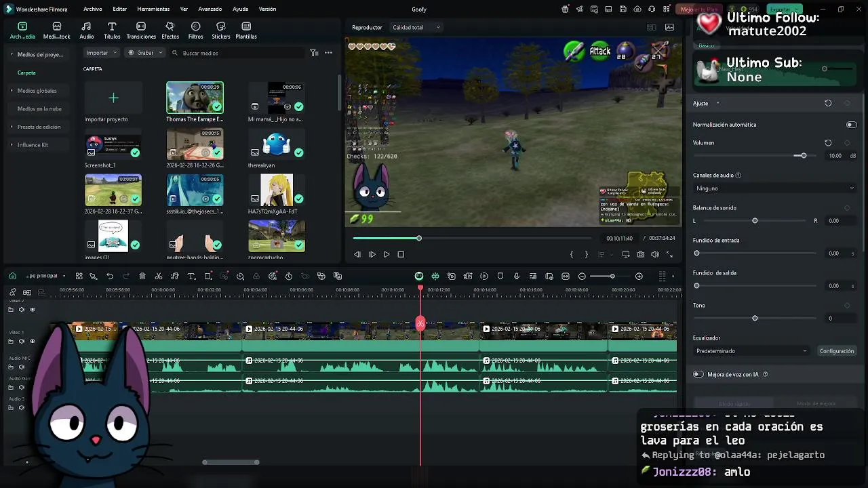This screenshot has width=868, height=488.
Task: Expand the preview to fullscreen
Action: click(x=670, y=254)
